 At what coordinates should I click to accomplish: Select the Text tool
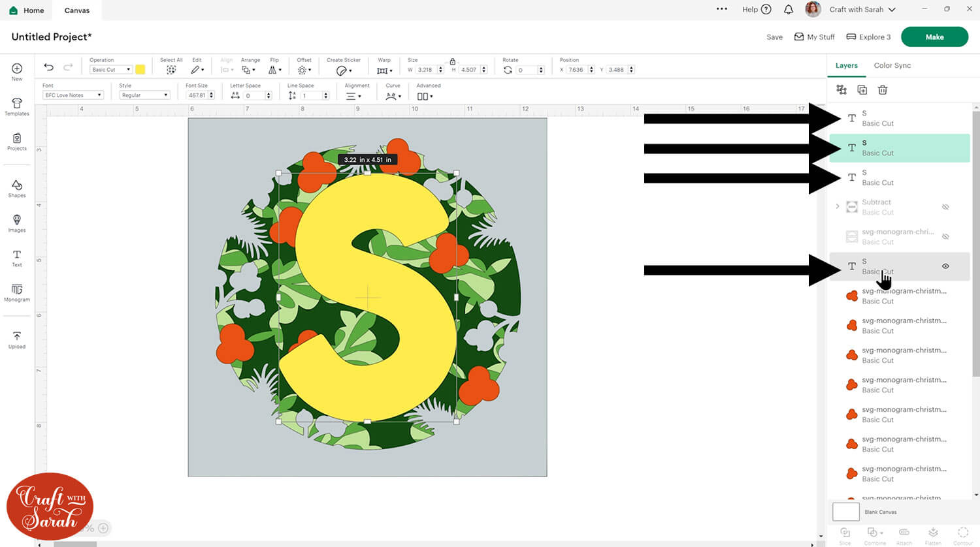[17, 258]
